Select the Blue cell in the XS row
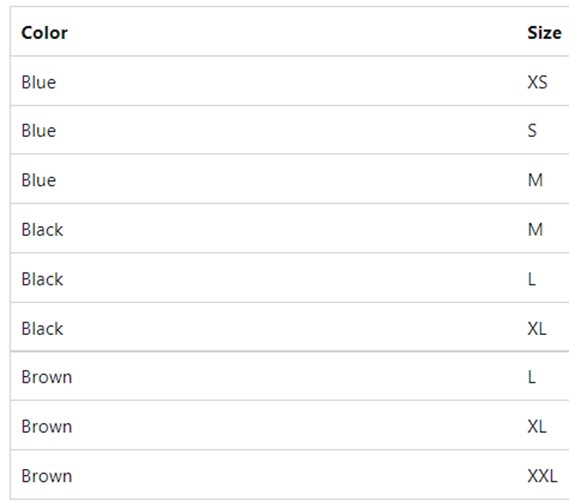Screen dimensions: 569x501 (x=38, y=82)
